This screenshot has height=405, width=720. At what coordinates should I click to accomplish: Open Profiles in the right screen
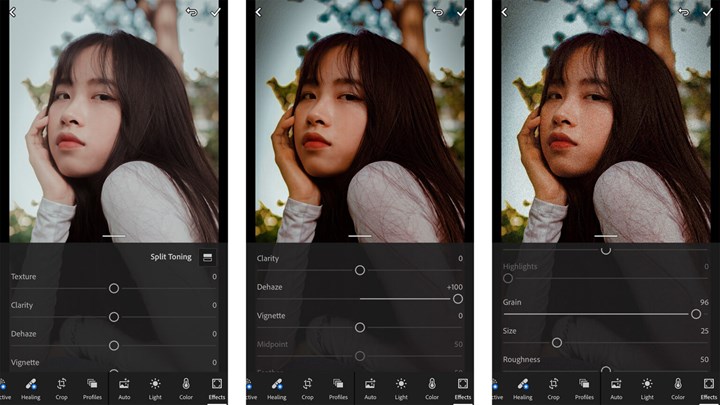click(585, 388)
